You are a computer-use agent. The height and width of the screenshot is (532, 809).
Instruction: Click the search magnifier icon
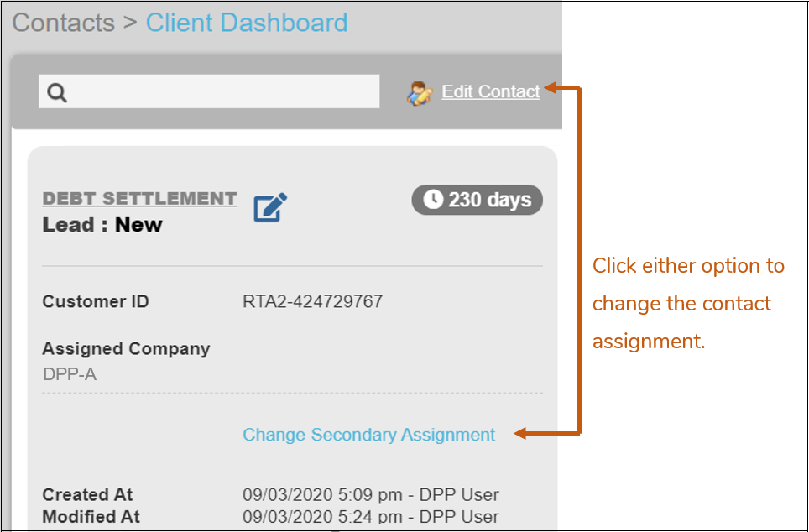click(57, 92)
